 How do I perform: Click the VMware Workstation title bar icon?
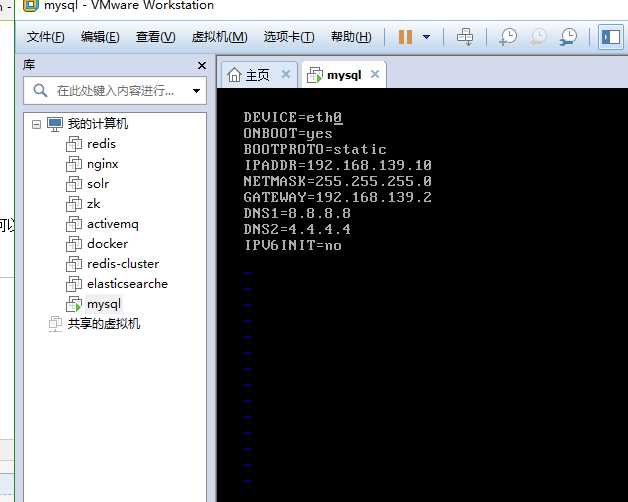31,5
